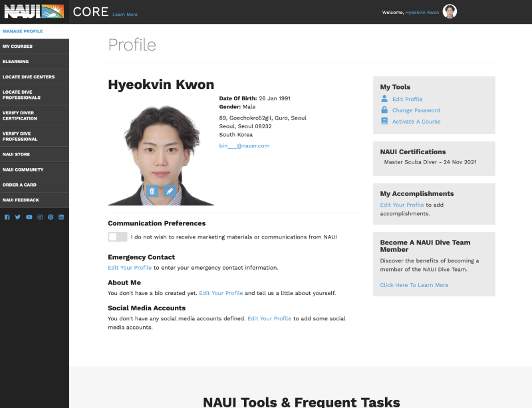Click Edit Your Profile under My Accomplishments
The height and width of the screenshot is (408, 532).
click(402, 205)
